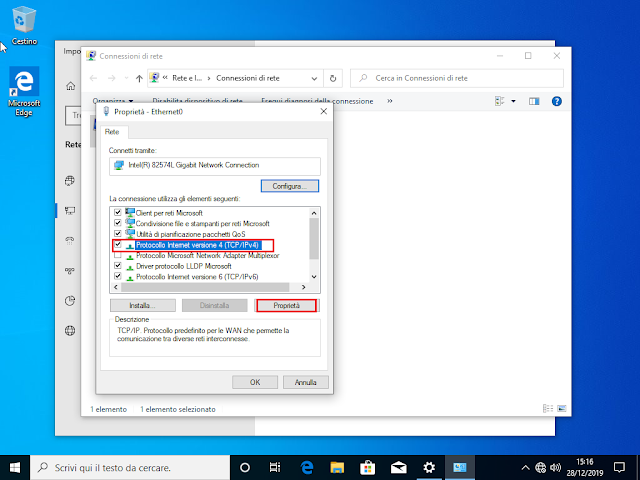
Task: Open Settings gear in taskbar
Action: 429,467
